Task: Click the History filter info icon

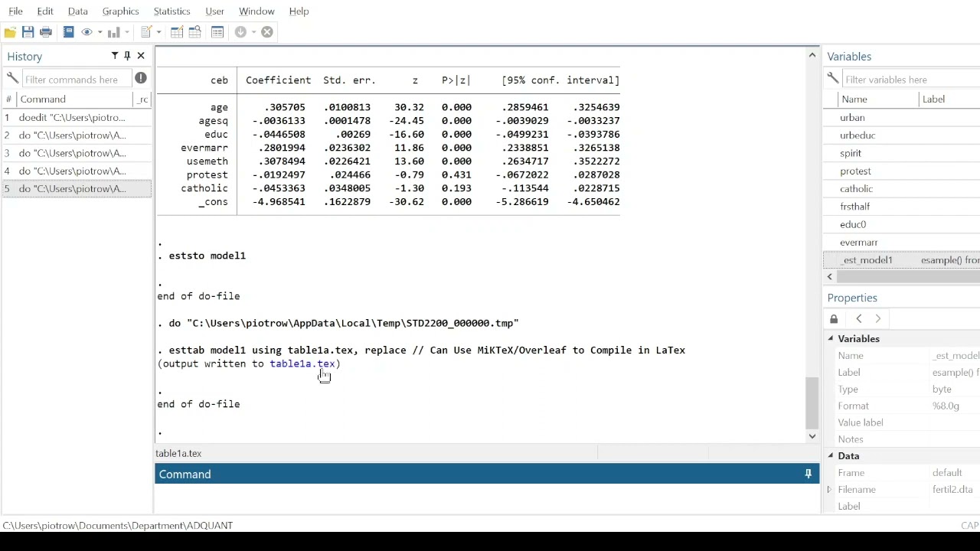Action: (141, 78)
